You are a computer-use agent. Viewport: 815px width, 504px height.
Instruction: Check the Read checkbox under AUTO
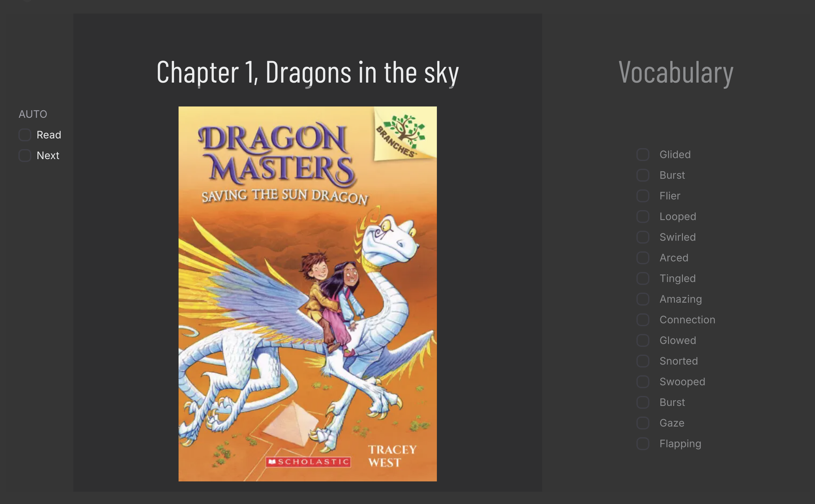(25, 135)
